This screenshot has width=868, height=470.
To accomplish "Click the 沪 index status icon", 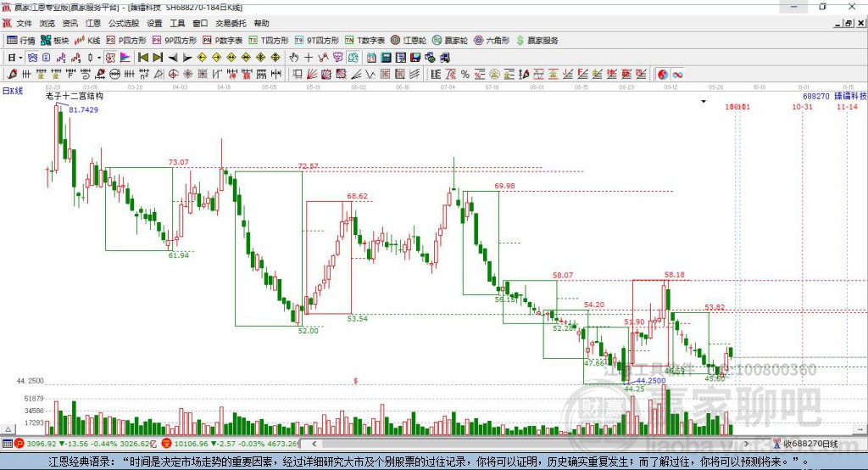I will pyautogui.click(x=20, y=444).
